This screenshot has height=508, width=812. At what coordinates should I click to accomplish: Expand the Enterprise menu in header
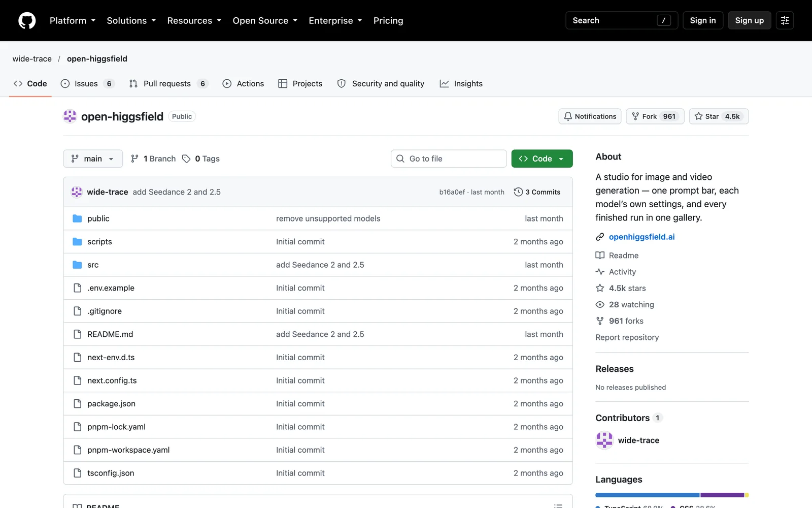[335, 20]
